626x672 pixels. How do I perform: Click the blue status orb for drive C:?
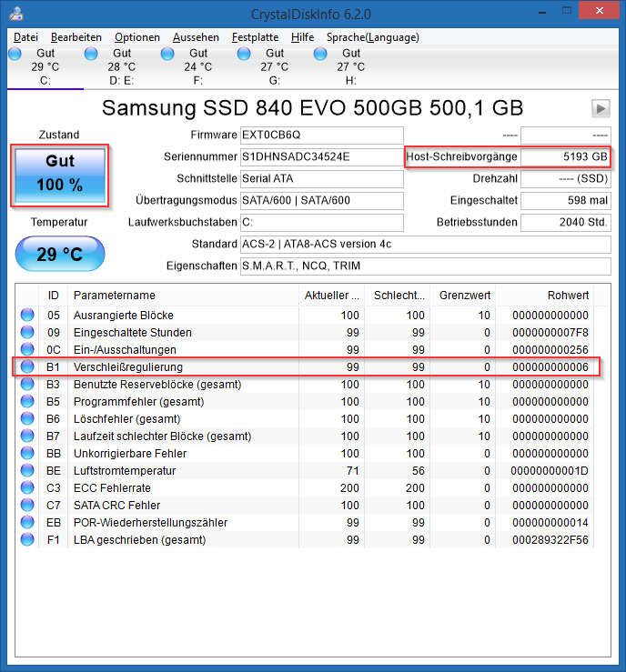(x=15, y=54)
